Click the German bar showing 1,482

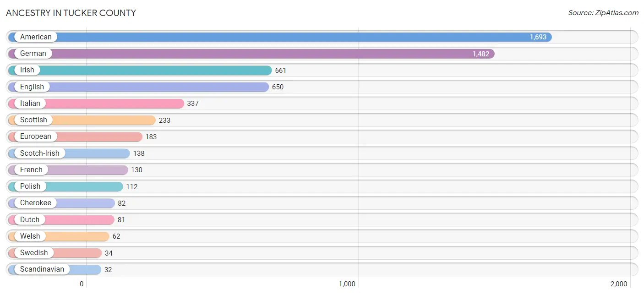tap(251, 54)
